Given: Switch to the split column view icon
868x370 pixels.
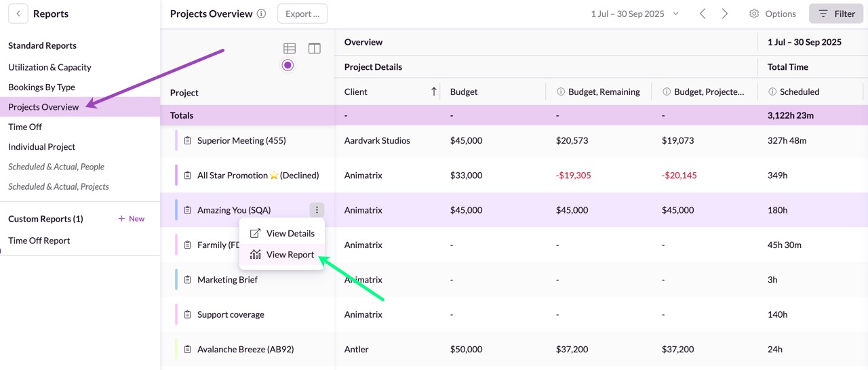Looking at the screenshot, I should [315, 48].
